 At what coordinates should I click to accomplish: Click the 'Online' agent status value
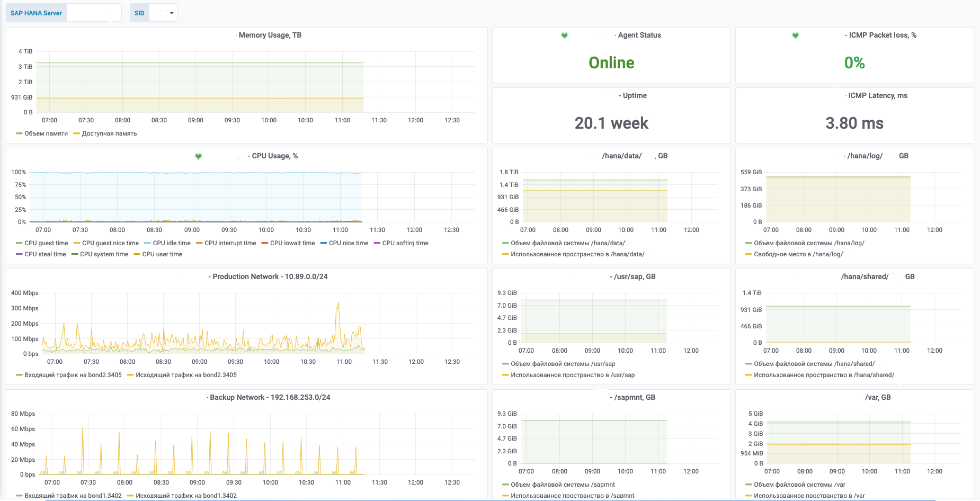611,63
